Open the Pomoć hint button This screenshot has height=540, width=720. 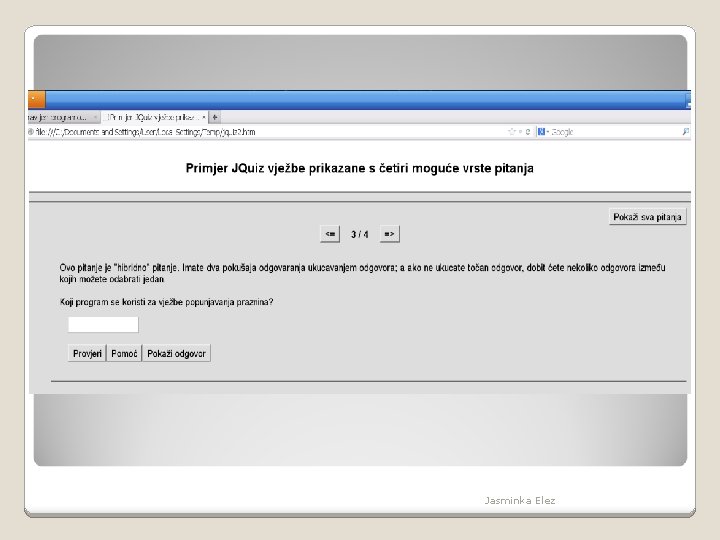[x=124, y=353]
